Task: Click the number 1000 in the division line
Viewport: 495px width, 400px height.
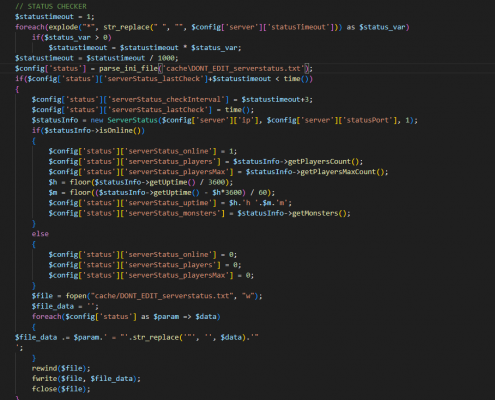Action: tap(166, 58)
